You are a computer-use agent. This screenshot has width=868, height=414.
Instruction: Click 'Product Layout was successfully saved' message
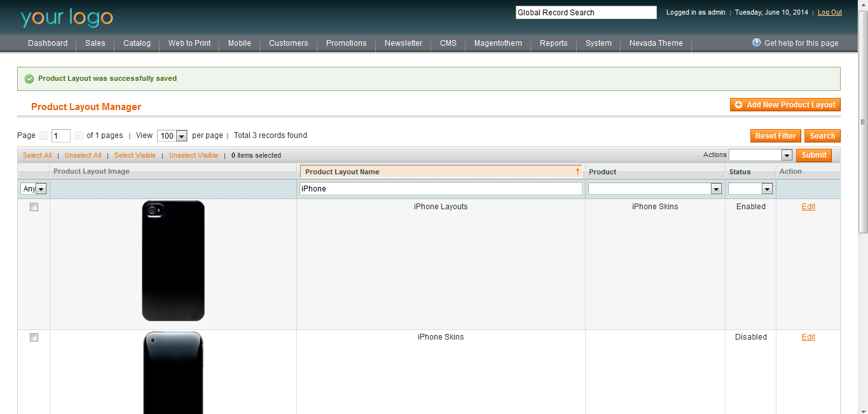(107, 79)
